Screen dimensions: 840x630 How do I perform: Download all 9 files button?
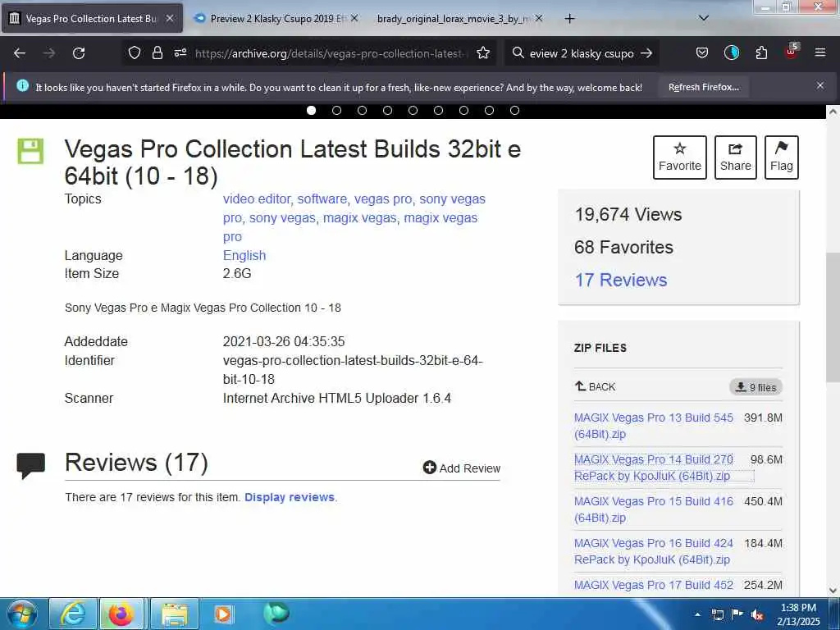coord(756,387)
